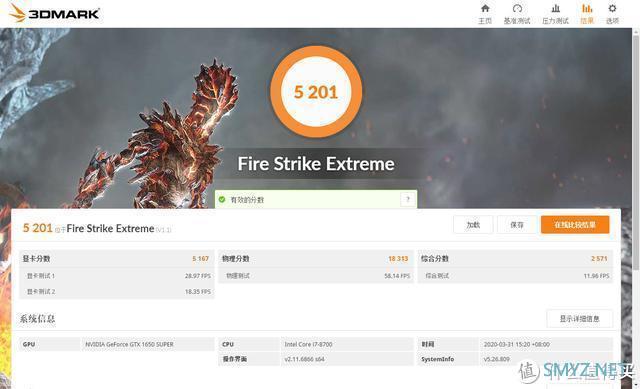Click NVIDIA GeForce GTX 1650 SUPER text
This screenshot has width=640, height=389.
click(x=129, y=344)
